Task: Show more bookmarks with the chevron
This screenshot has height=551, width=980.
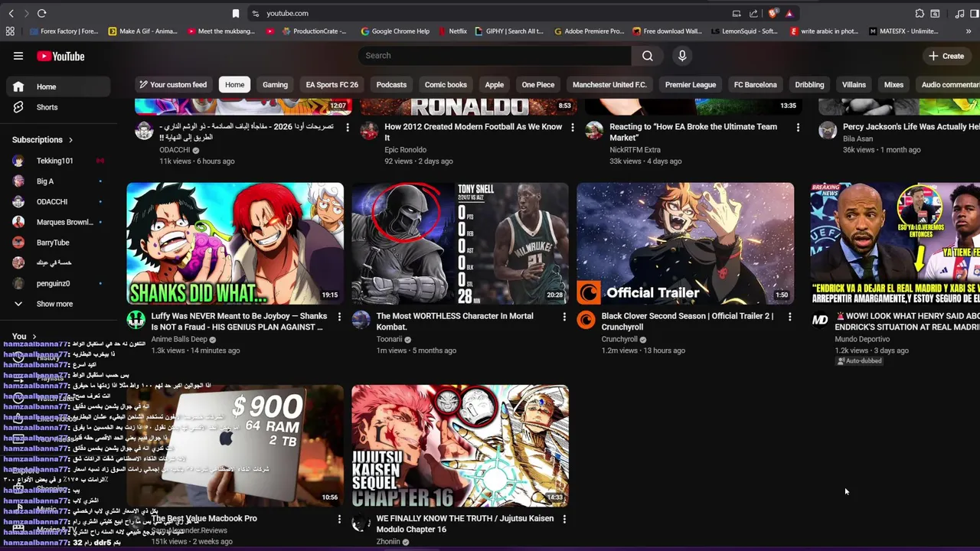Action: tap(969, 31)
